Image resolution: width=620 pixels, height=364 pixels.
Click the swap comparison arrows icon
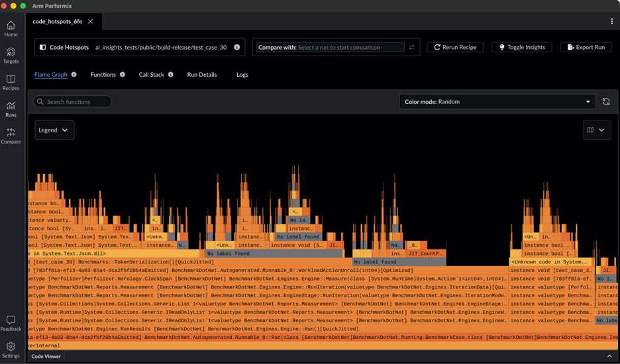click(411, 47)
